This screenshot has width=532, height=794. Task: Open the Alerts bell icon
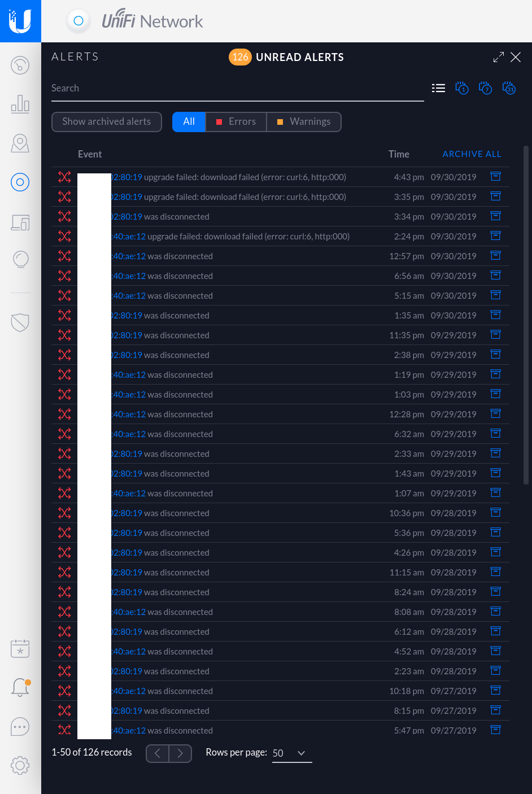pos(20,687)
